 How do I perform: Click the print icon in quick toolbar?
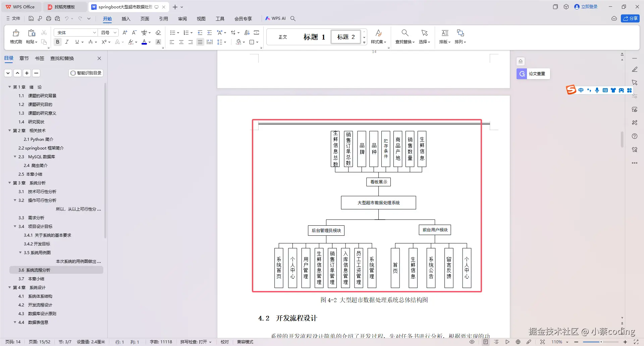pos(49,18)
